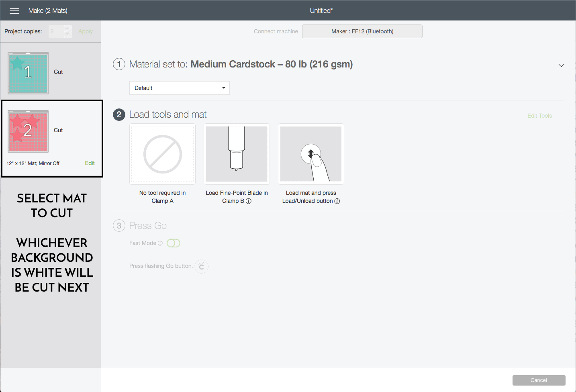Viewport: 576px width, 392px height.
Task: Increase project copies with up arrow
Action: tap(67, 29)
